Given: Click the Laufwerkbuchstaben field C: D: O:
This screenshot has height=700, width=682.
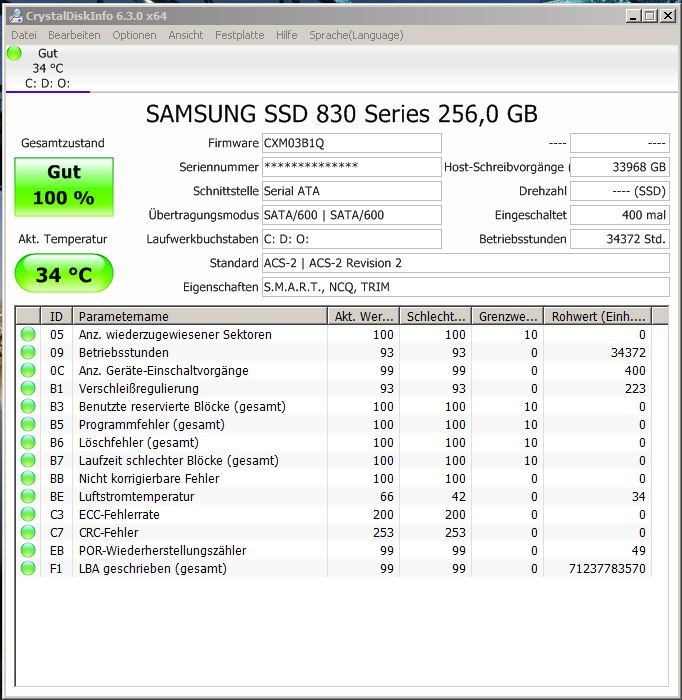Looking at the screenshot, I should [352, 239].
